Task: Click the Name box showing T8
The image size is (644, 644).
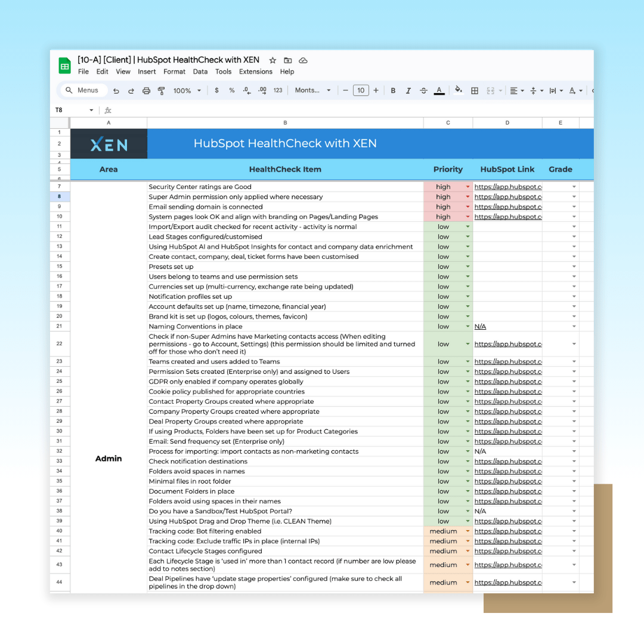Action: (74, 110)
